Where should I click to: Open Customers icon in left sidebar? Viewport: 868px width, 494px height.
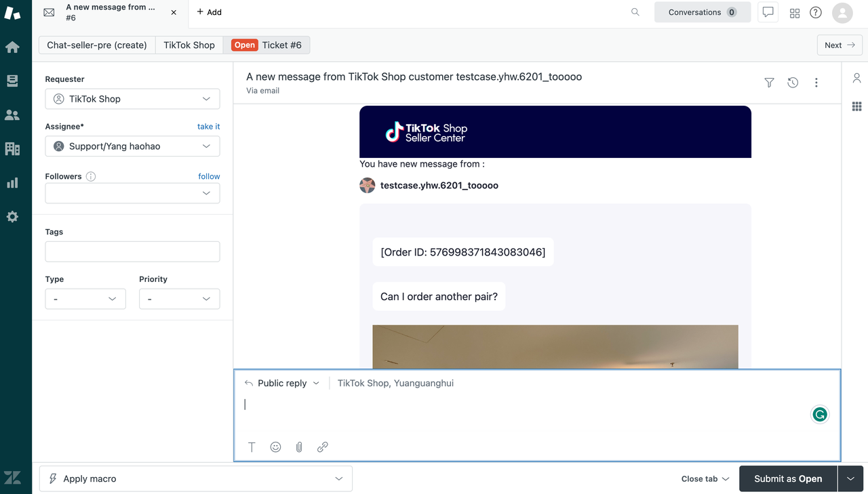tap(12, 115)
